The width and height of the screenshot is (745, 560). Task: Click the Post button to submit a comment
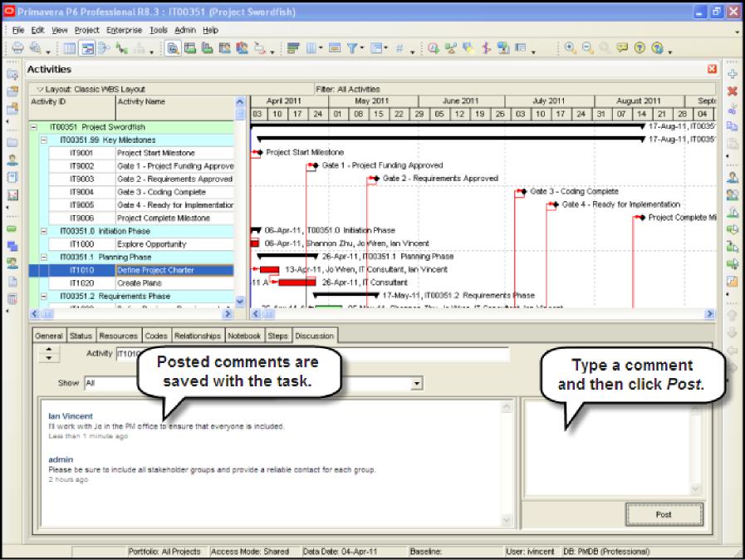click(x=663, y=513)
